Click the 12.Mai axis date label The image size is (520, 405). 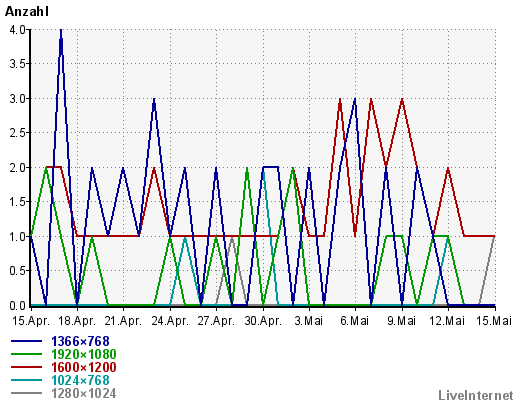447,321
